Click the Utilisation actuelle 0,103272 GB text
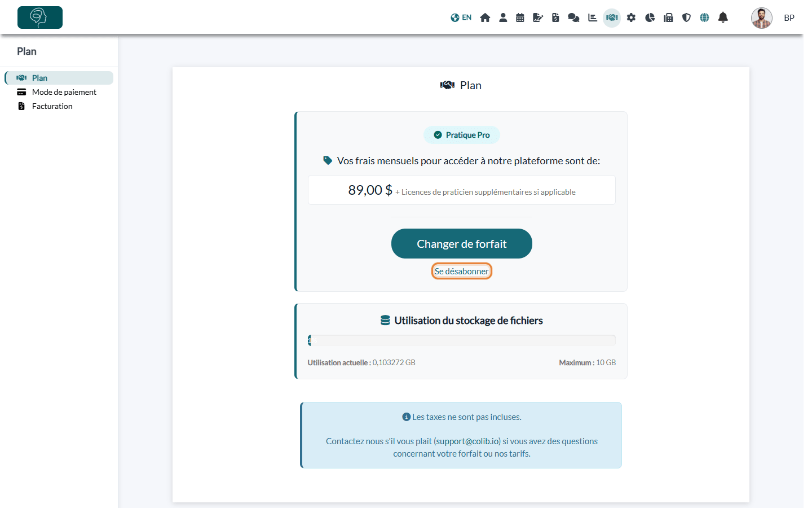The height and width of the screenshot is (508, 812). click(x=361, y=363)
